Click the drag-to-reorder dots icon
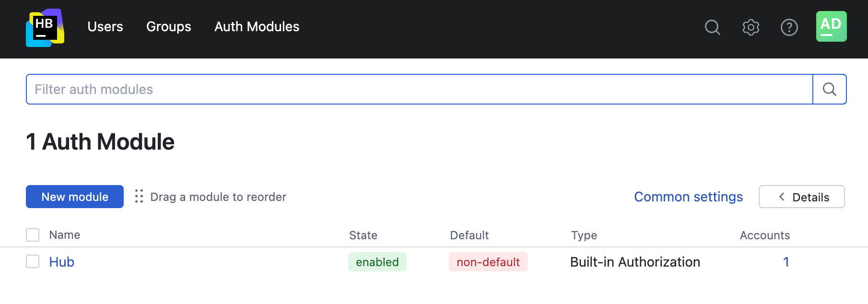The height and width of the screenshot is (304, 868). [x=139, y=197]
